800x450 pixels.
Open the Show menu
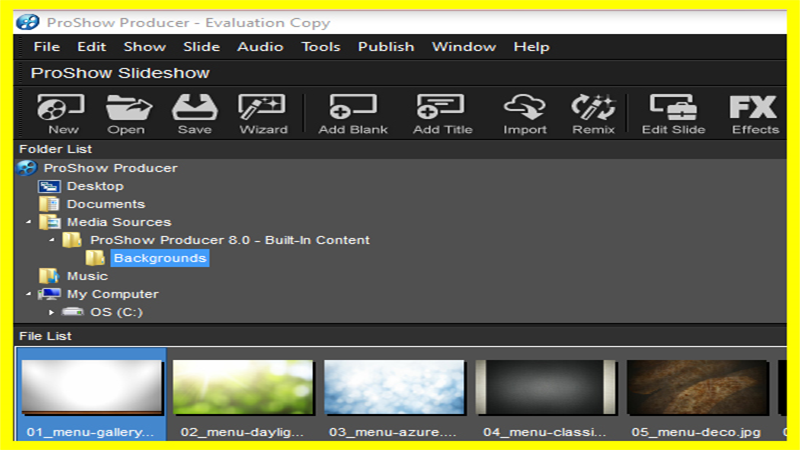coord(144,47)
